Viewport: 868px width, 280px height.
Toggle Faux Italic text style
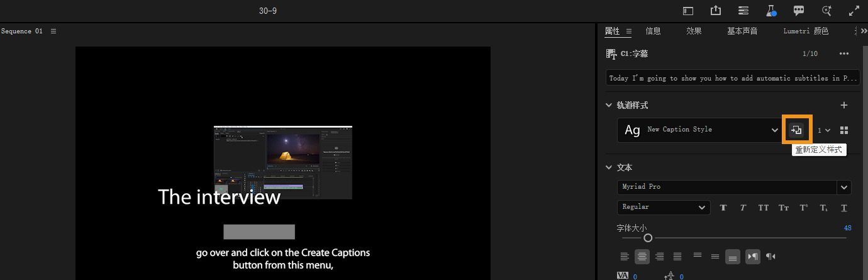click(x=743, y=207)
